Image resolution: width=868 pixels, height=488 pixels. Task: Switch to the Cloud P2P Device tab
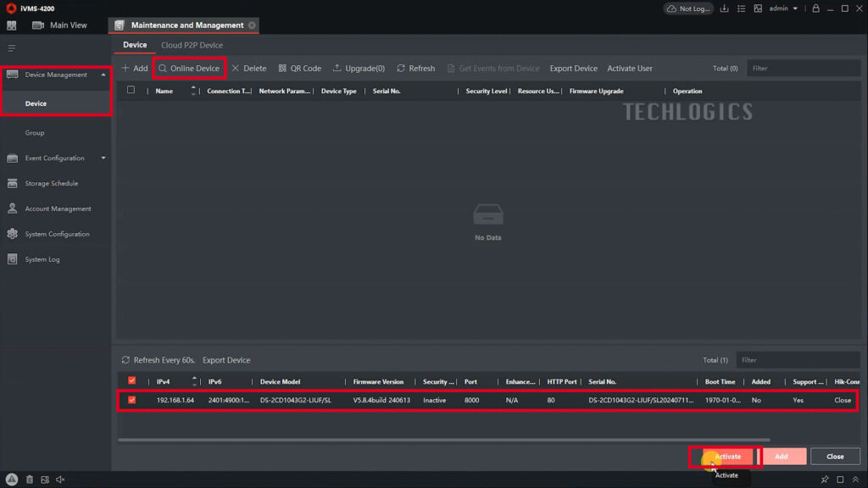click(192, 45)
